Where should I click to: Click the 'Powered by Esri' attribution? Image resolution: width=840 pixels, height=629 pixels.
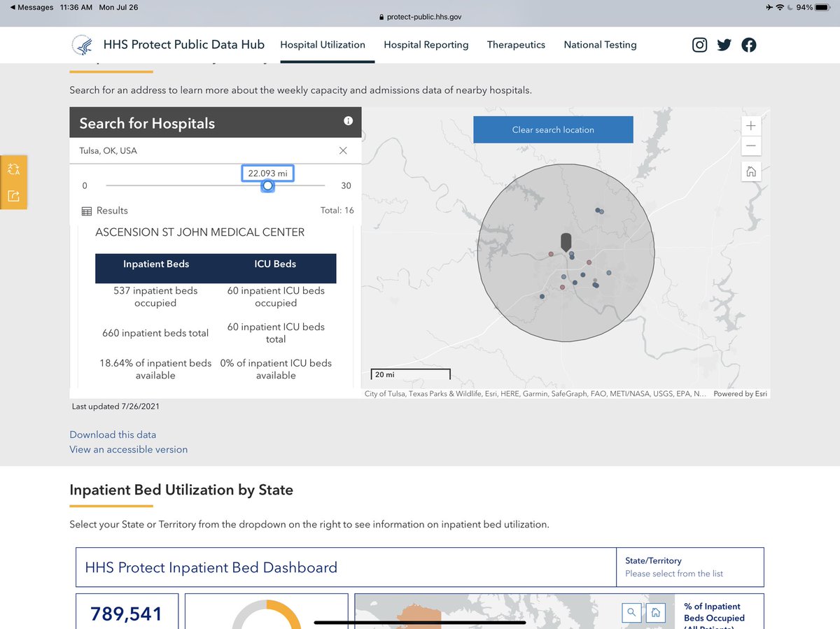740,394
